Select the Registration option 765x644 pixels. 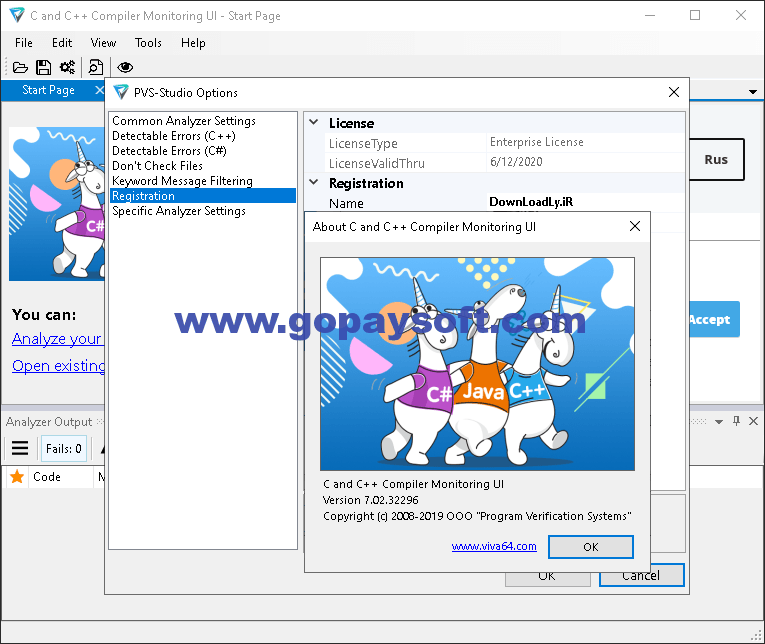point(203,196)
